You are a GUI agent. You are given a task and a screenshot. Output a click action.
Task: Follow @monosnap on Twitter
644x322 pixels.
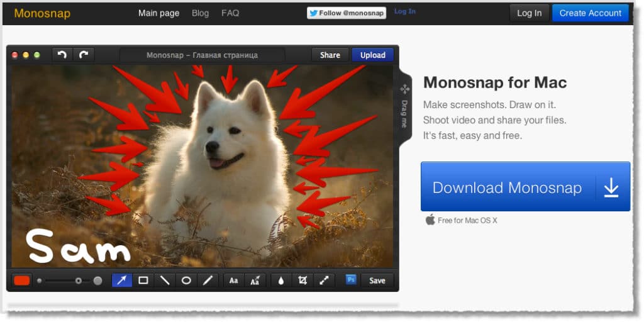point(347,13)
